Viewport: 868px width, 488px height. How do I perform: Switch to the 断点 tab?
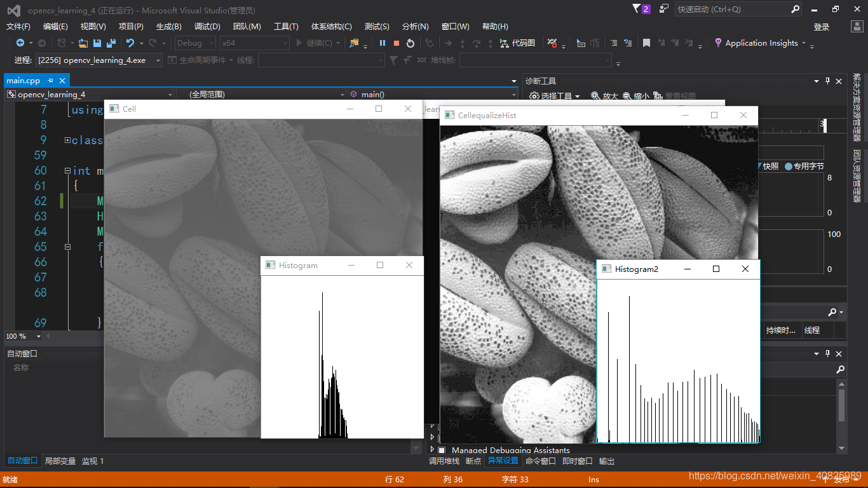coord(473,461)
